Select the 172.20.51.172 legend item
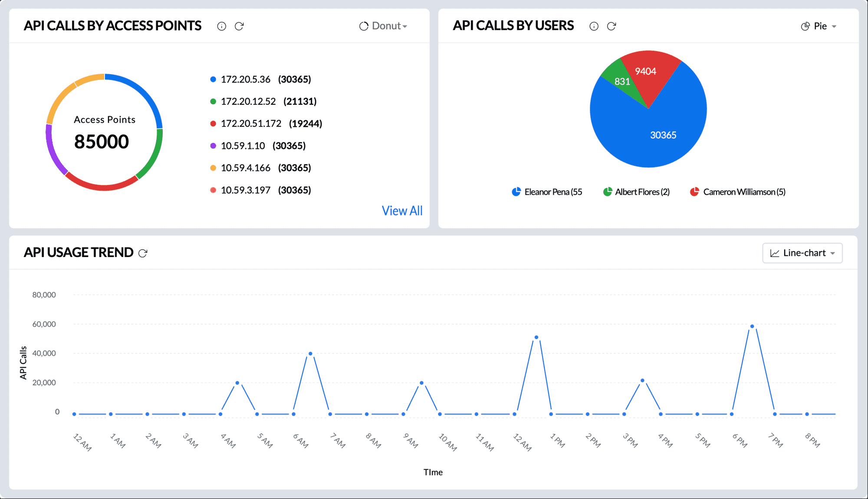 (251, 124)
